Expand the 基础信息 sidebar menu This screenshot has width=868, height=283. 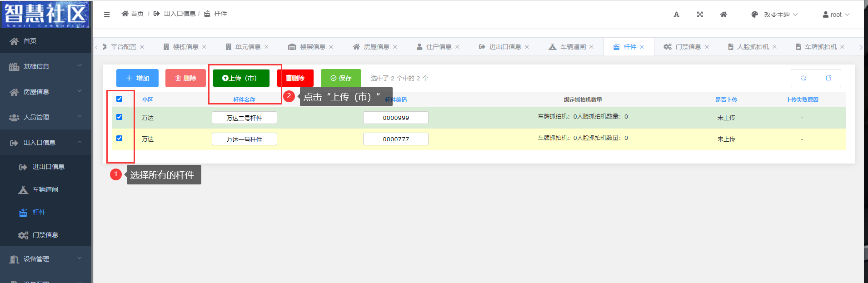point(45,66)
